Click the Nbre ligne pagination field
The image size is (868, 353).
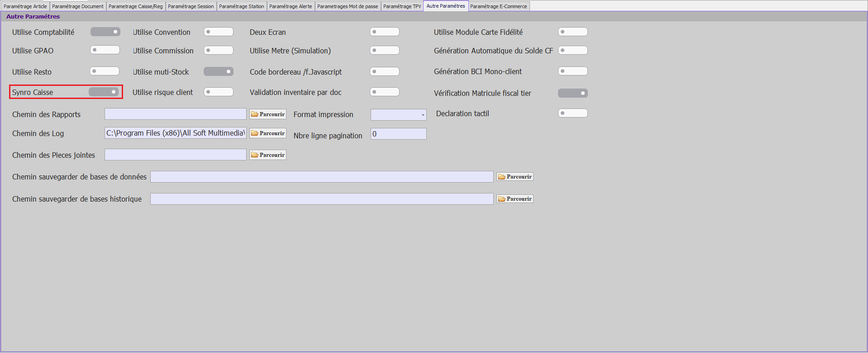(x=399, y=134)
